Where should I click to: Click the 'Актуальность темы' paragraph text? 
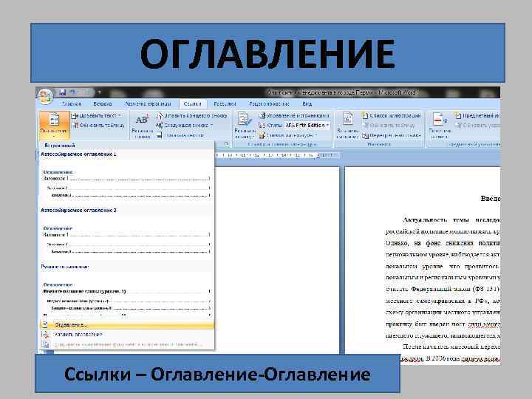(451, 220)
